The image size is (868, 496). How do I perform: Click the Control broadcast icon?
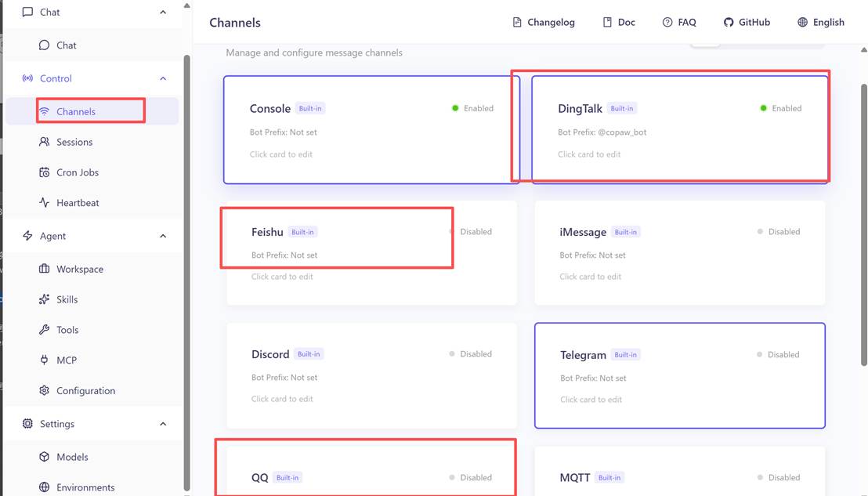27,78
